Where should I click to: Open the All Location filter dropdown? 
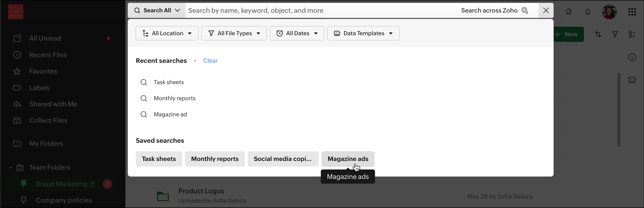coord(167,33)
